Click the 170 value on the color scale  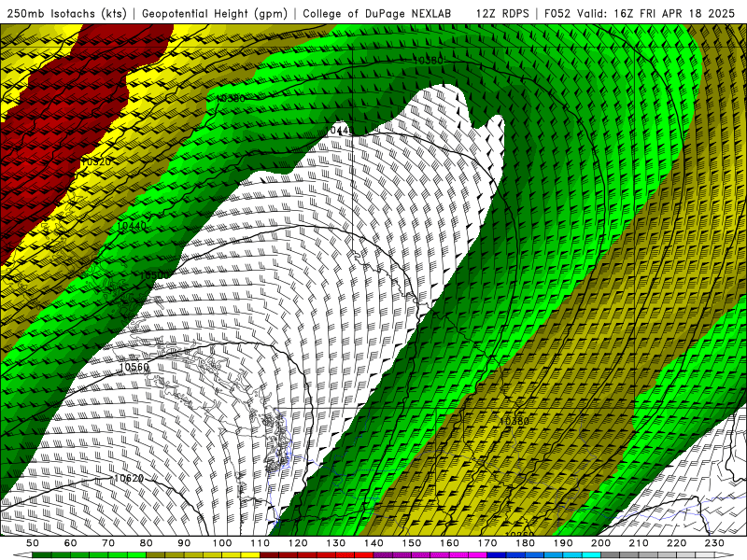[487, 543]
